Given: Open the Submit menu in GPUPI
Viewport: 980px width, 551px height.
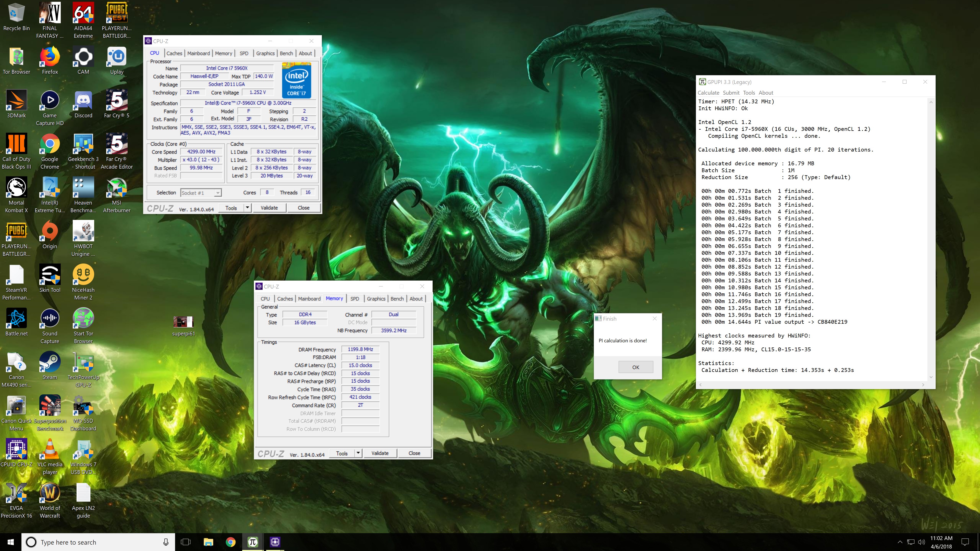Looking at the screenshot, I should 731,92.
